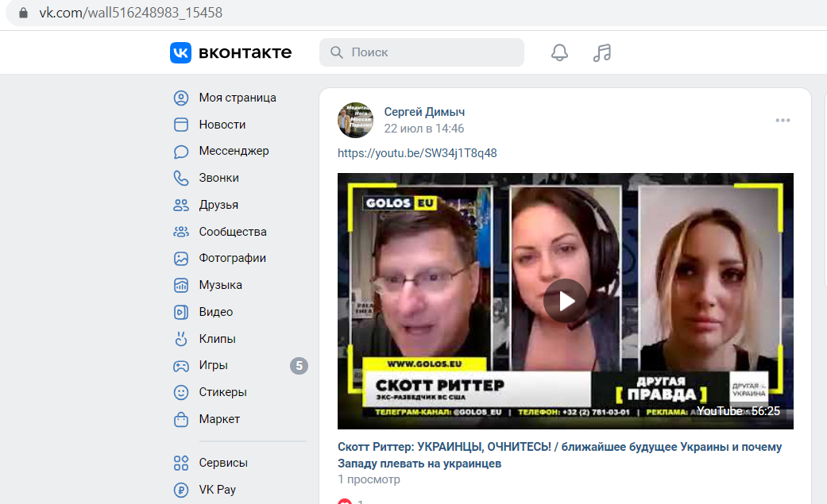Click the Маркет bag icon

click(181, 419)
